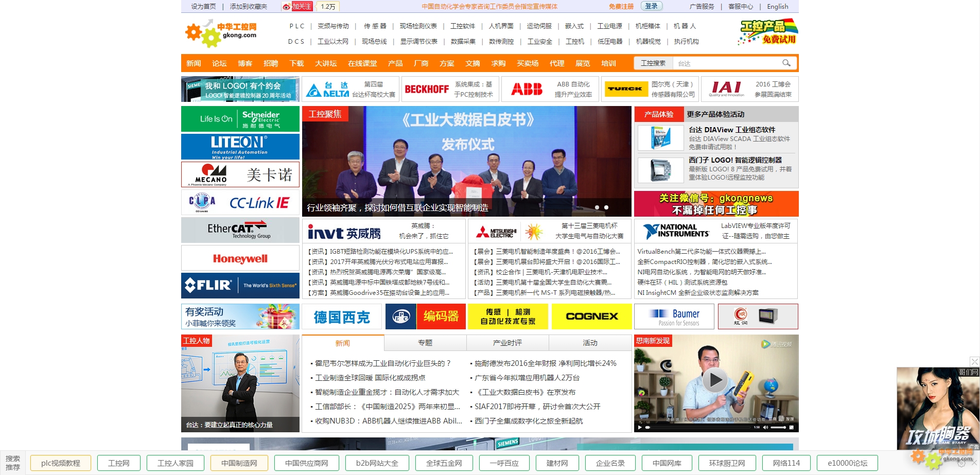Open the ABB logo banner

click(527, 89)
